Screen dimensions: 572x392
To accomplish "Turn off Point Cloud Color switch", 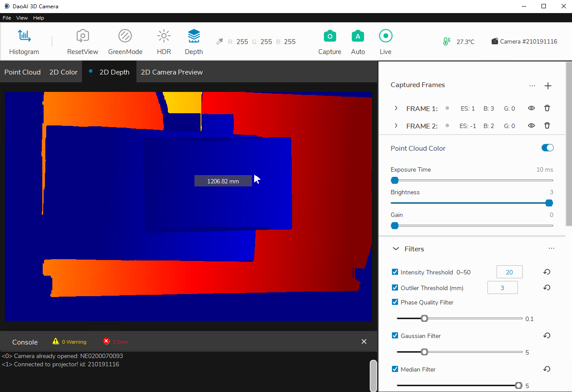I will [547, 148].
